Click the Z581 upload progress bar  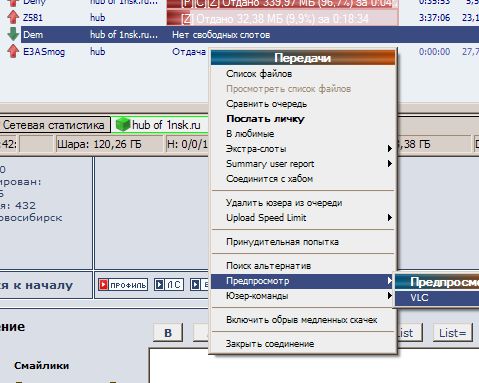[282, 18]
